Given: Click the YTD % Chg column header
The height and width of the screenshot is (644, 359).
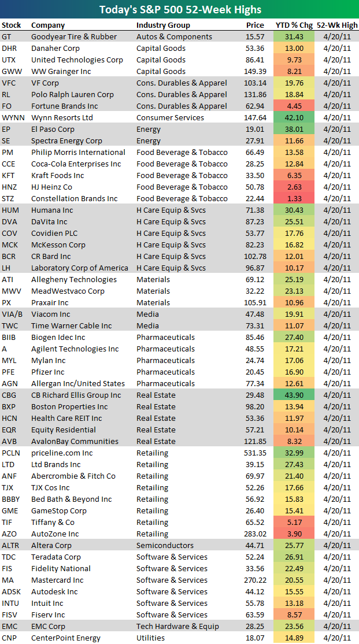Looking at the screenshot, I should point(294,25).
